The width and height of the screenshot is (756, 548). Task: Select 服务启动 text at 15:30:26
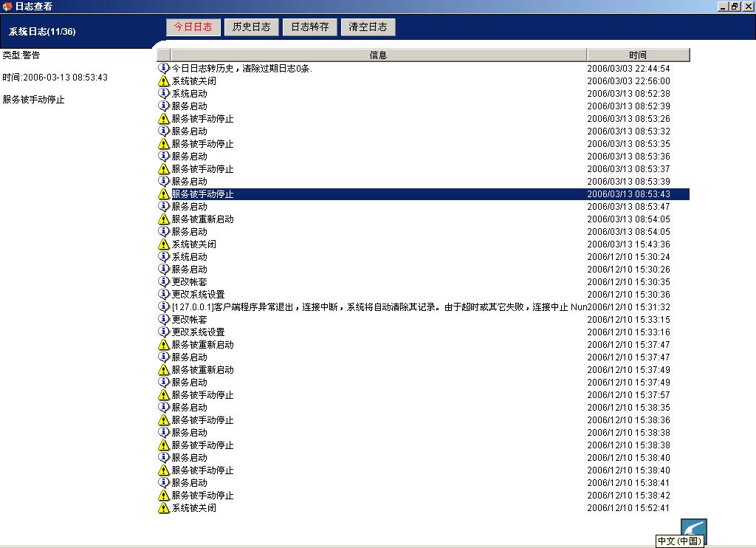(190, 269)
